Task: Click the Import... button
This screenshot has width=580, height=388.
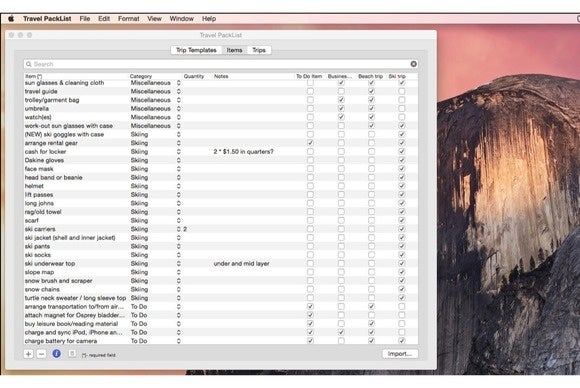Action: tap(400, 354)
